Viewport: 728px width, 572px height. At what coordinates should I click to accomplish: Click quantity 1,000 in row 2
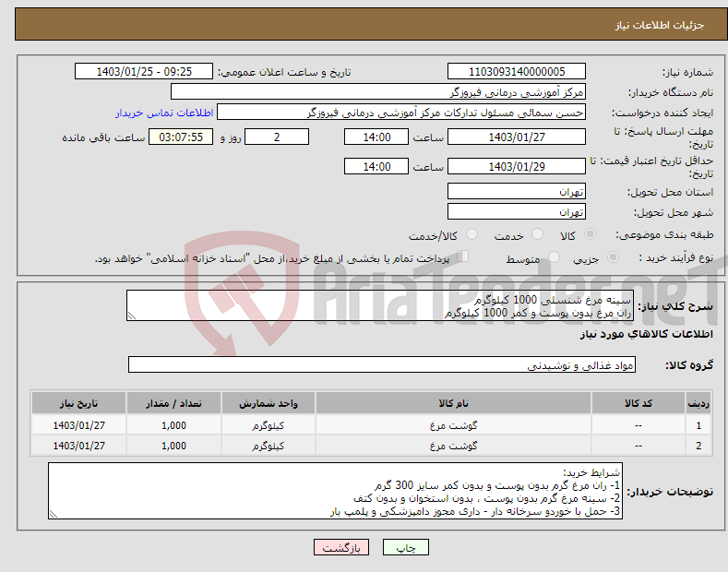(173, 446)
